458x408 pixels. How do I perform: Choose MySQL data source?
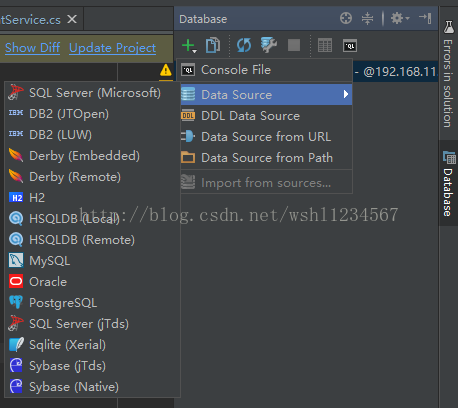(92, 261)
